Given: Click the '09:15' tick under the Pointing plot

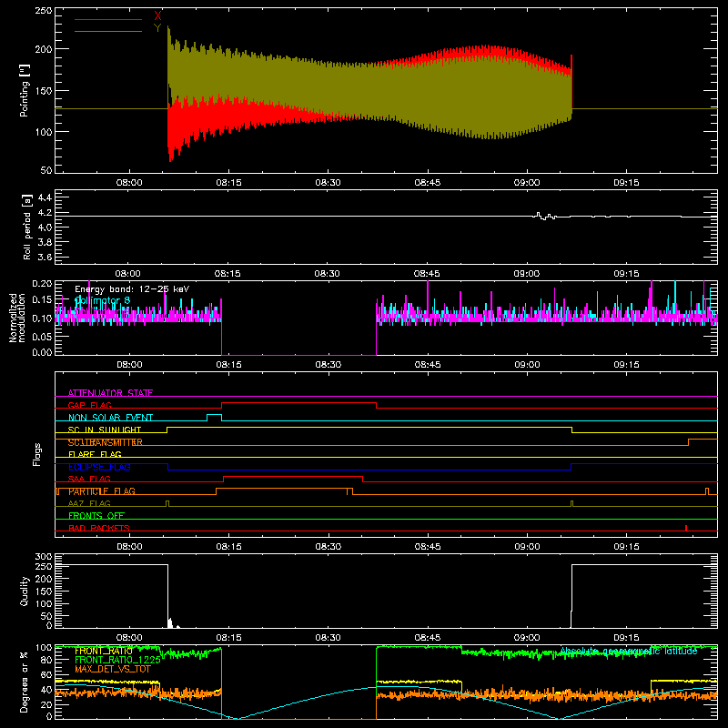Looking at the screenshot, I should 626,183.
